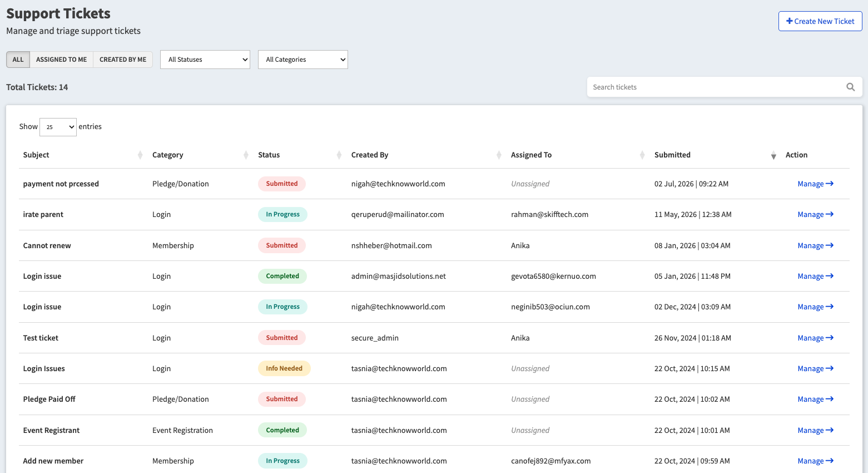Viewport: 868px width, 473px height.
Task: Click Event Registration category cell
Action: tap(182, 430)
